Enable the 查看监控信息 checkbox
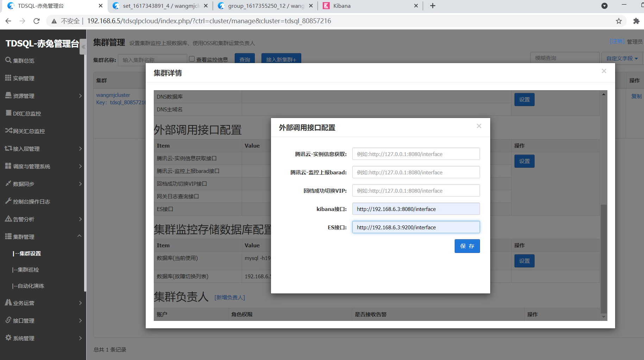Viewport: 644px width, 360px height. (x=191, y=58)
